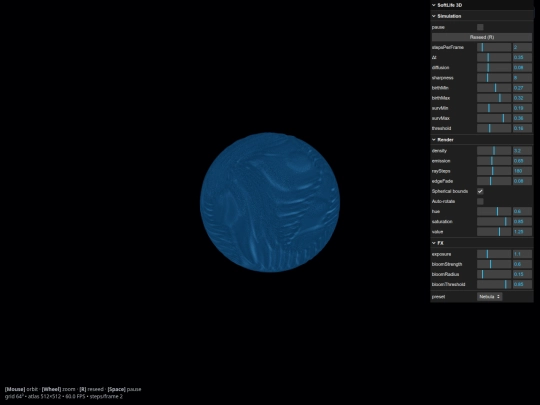Viewport: 540px width, 405px height.
Task: Click the Reseed (R) button
Action: (482, 37)
